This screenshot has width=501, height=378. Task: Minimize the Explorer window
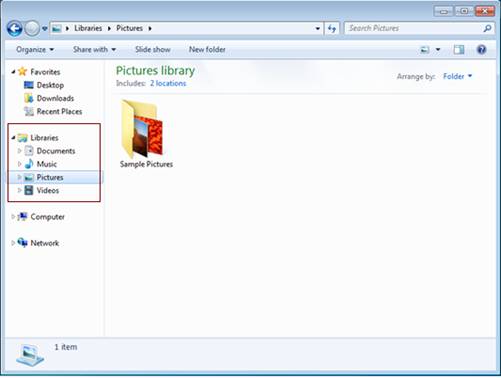click(x=443, y=11)
